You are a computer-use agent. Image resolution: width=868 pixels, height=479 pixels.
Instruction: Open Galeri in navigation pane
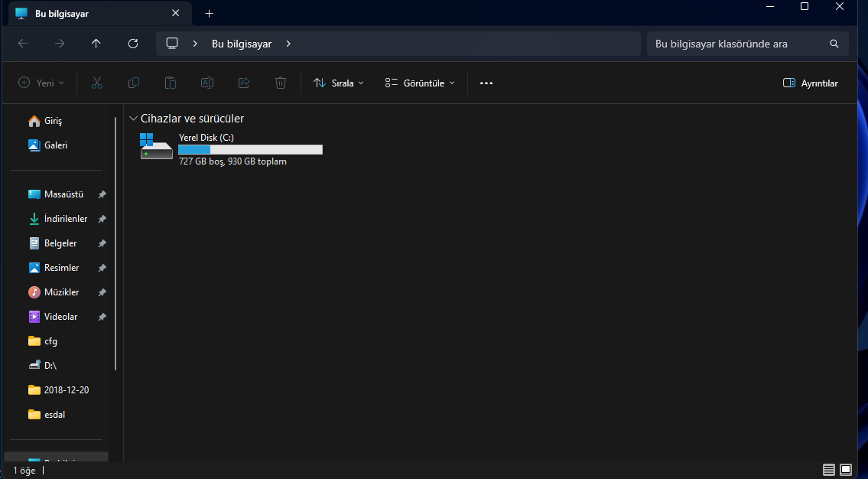pos(47,145)
